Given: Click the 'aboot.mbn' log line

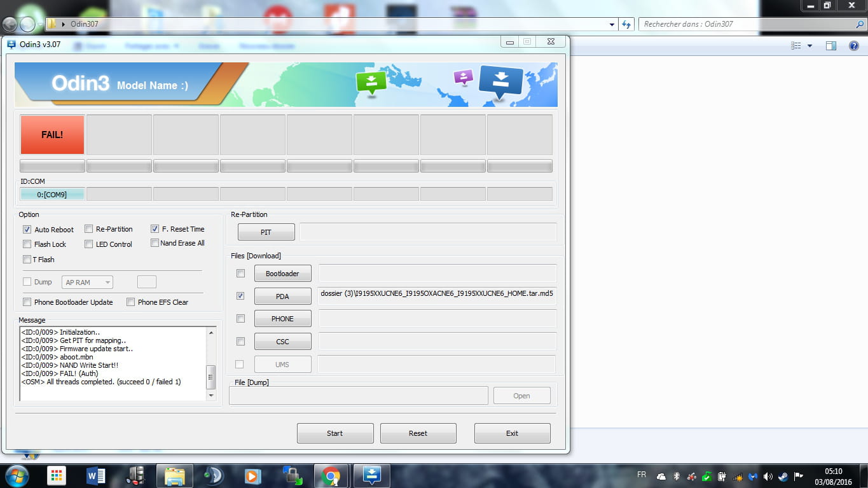Looking at the screenshot, I should pyautogui.click(x=57, y=357).
